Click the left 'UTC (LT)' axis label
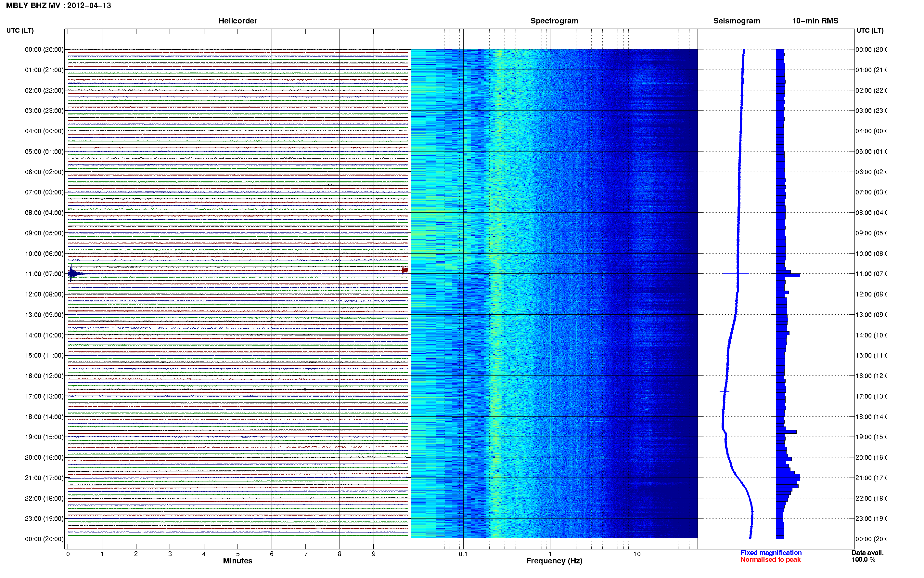This screenshot has height=578, width=924. pos(20,31)
